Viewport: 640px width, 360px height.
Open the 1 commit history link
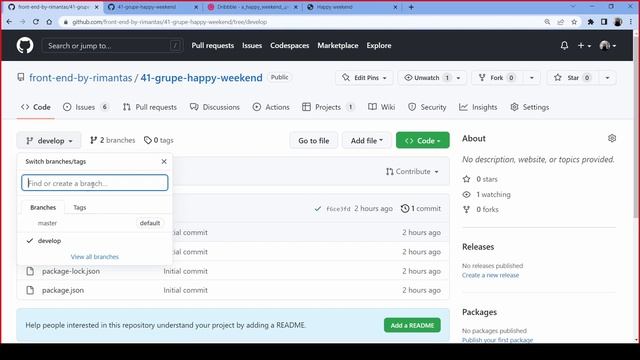[421, 209]
